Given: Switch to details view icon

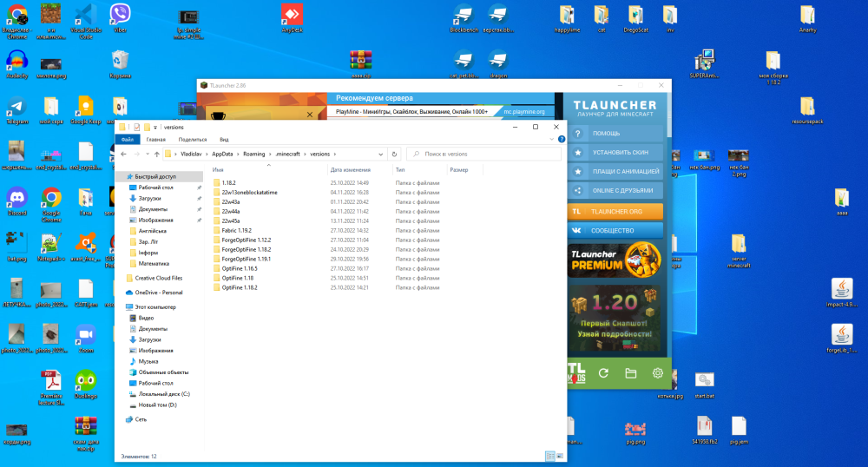Looking at the screenshot, I should pyautogui.click(x=549, y=457).
